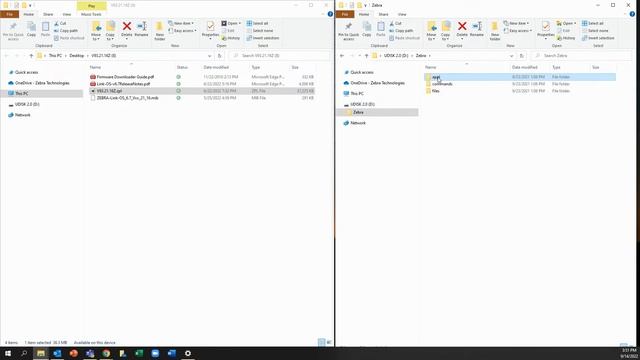The image size is (640, 360).
Task: Open the Music Tools tab in left window
Action: (91, 14)
